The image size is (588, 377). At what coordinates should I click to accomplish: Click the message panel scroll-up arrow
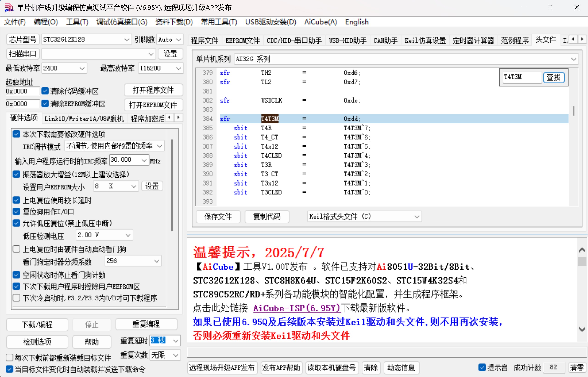point(582,250)
